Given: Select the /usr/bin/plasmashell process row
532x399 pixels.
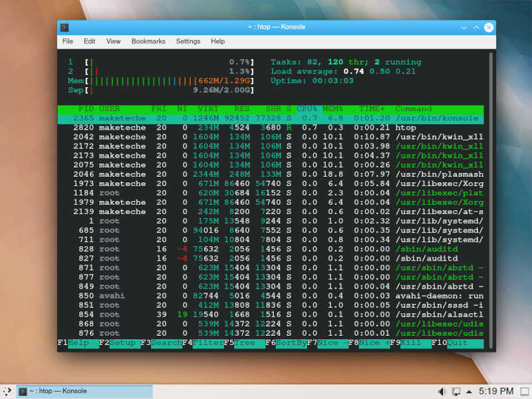Looking at the screenshot, I should [x=266, y=174].
